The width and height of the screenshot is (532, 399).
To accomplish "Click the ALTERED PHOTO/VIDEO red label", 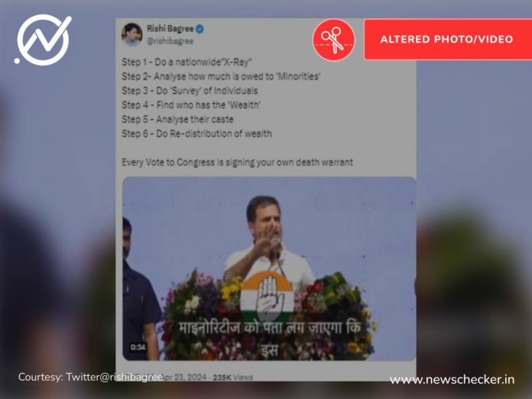I will (x=447, y=39).
